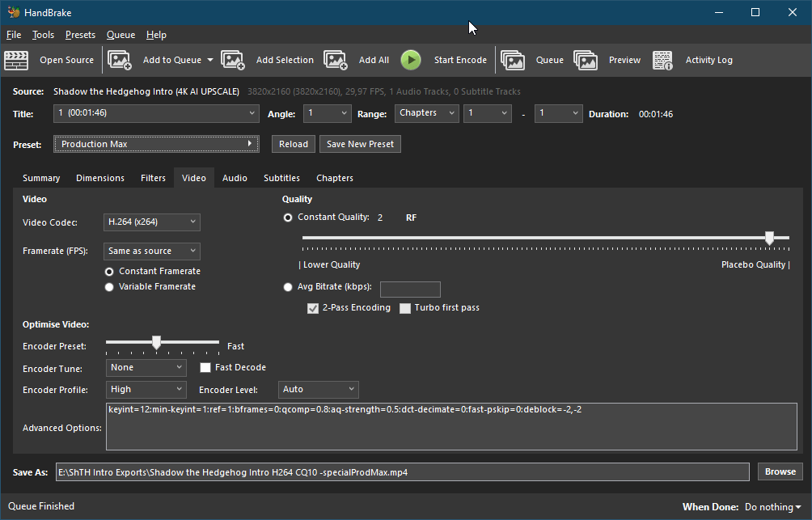Open the Activity Log
The image size is (812, 520).
coord(662,60)
